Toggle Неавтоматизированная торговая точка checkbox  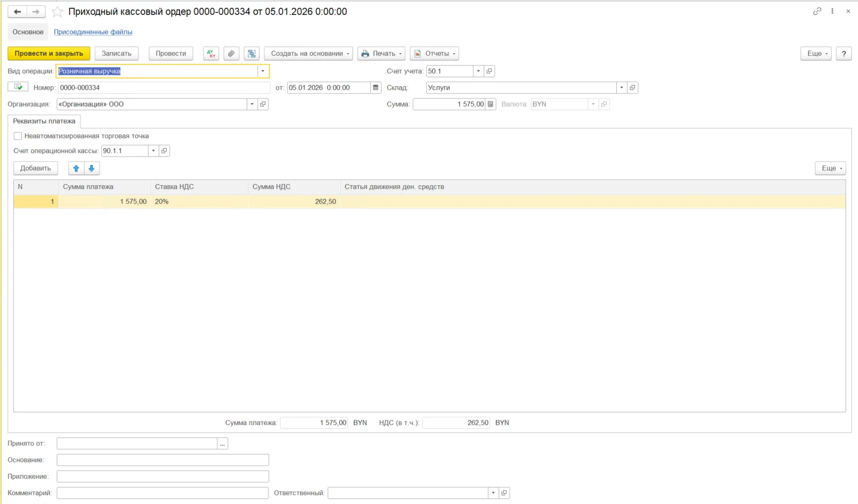point(18,136)
